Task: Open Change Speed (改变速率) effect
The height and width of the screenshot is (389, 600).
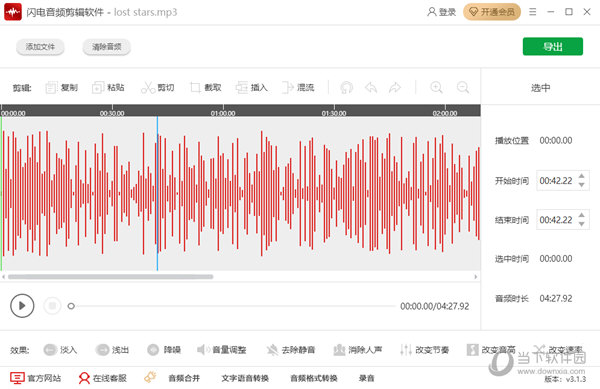Action: 558,350
